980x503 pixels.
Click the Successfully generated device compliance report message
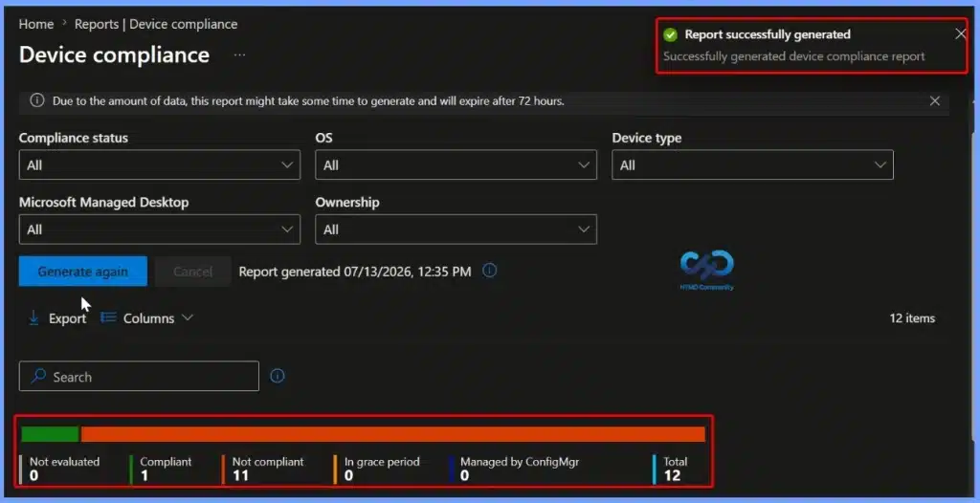click(793, 56)
